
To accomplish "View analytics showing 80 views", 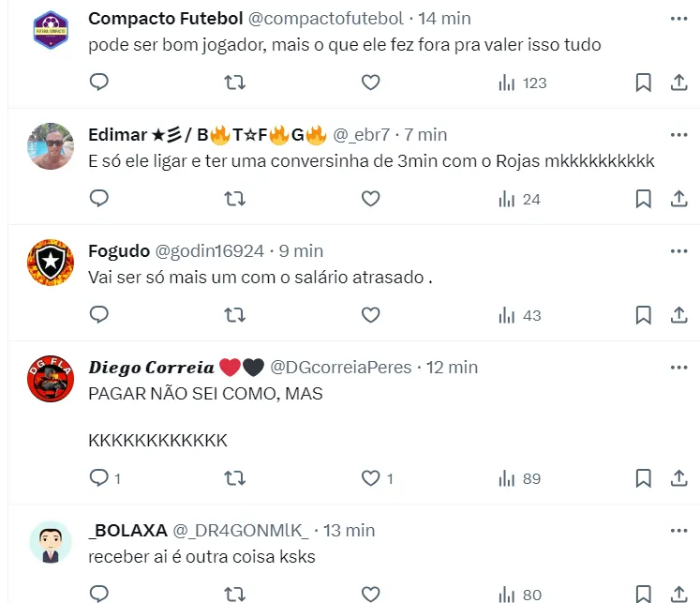I will (x=520, y=594).
